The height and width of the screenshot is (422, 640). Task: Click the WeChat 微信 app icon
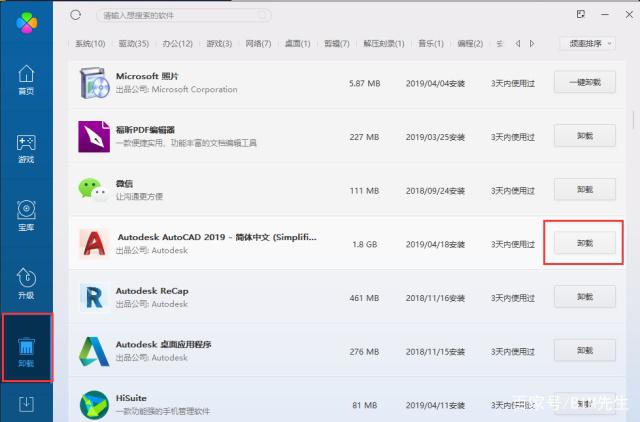[x=93, y=189]
